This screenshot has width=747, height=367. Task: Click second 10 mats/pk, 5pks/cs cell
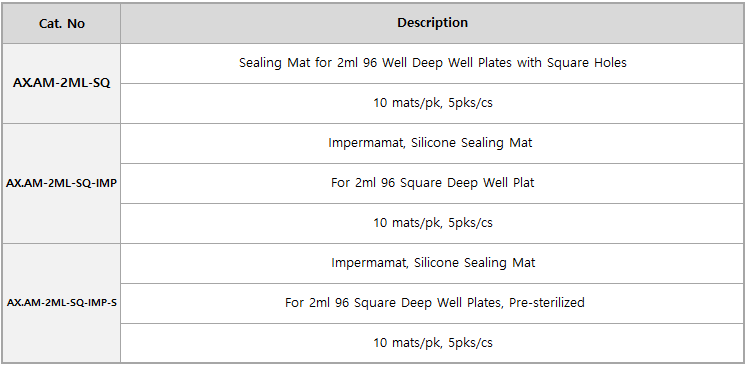pyautogui.click(x=432, y=224)
